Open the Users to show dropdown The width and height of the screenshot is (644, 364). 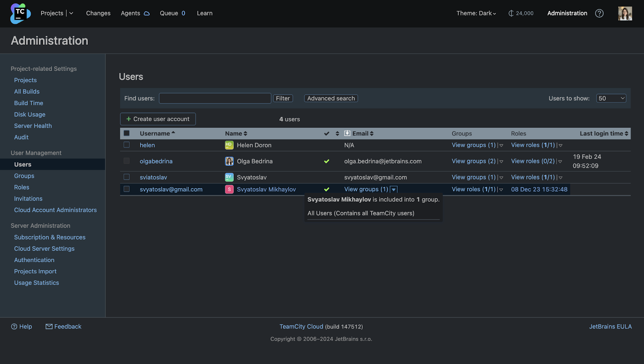click(611, 98)
